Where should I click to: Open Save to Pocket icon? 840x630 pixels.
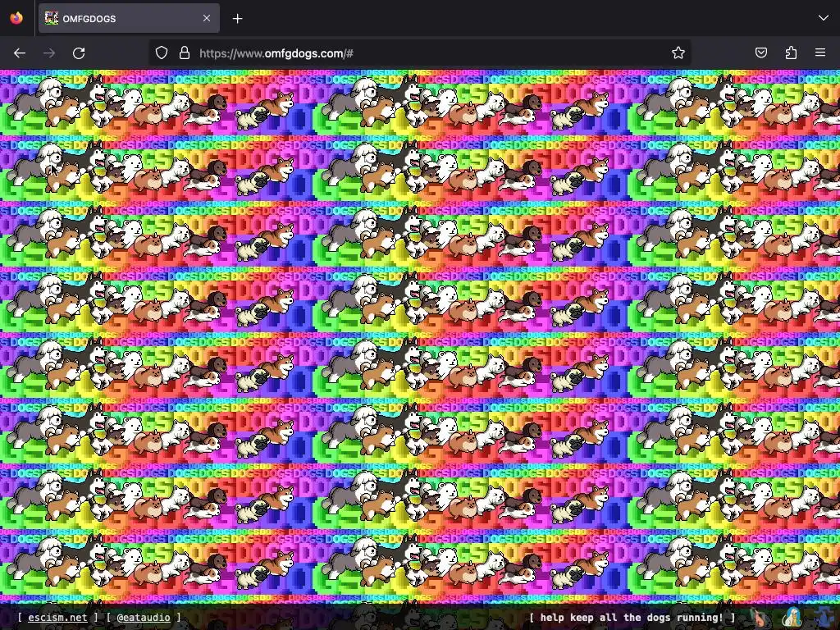pos(760,52)
